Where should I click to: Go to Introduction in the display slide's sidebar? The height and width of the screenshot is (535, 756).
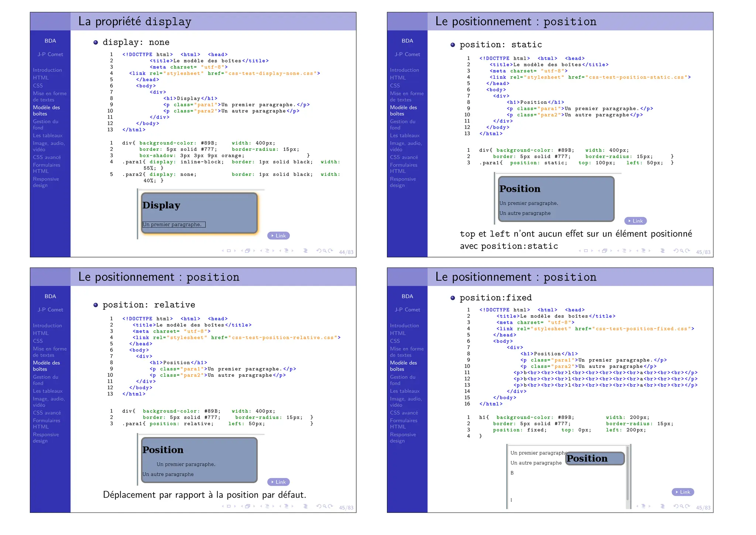[x=47, y=70]
